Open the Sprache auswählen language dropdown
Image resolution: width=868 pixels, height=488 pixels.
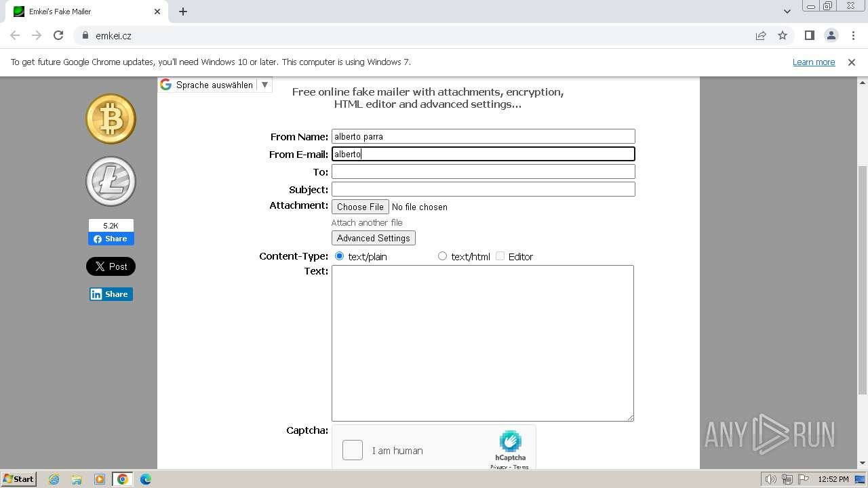(214, 85)
